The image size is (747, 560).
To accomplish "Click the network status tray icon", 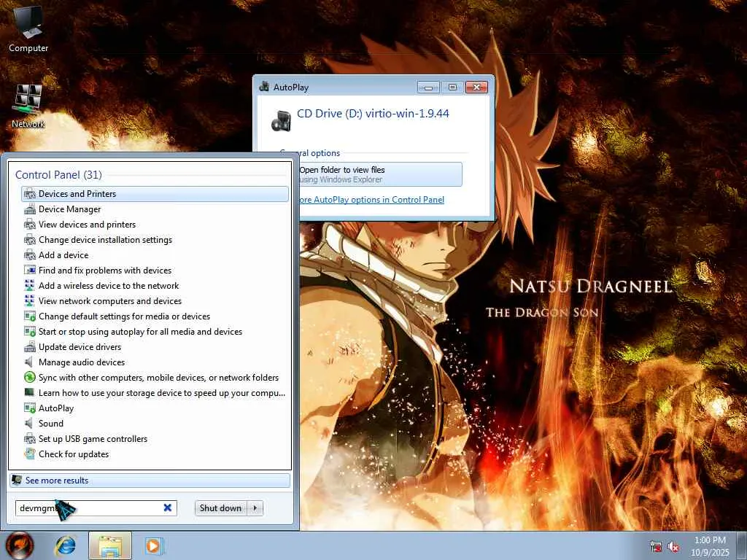I will tap(656, 547).
